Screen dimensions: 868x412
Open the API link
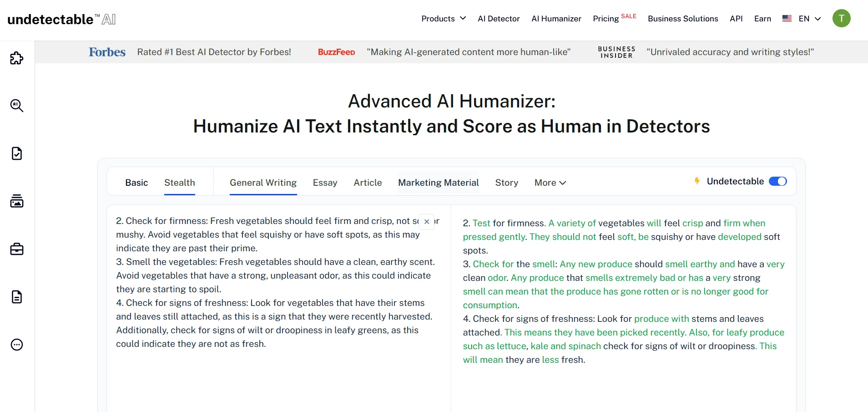point(736,19)
